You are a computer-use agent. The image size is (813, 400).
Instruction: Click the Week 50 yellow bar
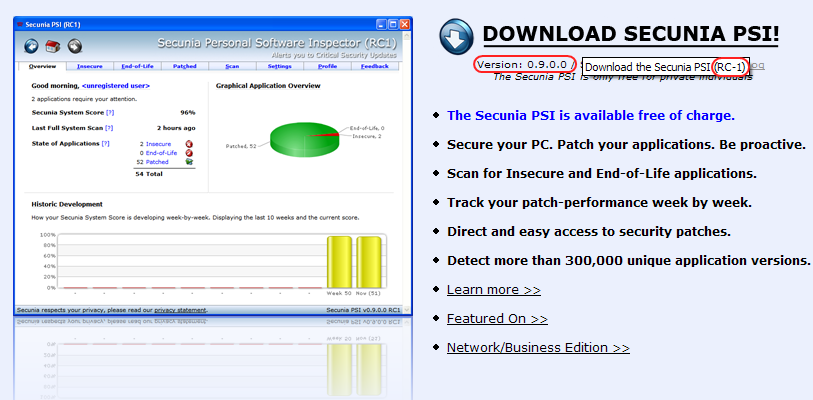(x=339, y=262)
